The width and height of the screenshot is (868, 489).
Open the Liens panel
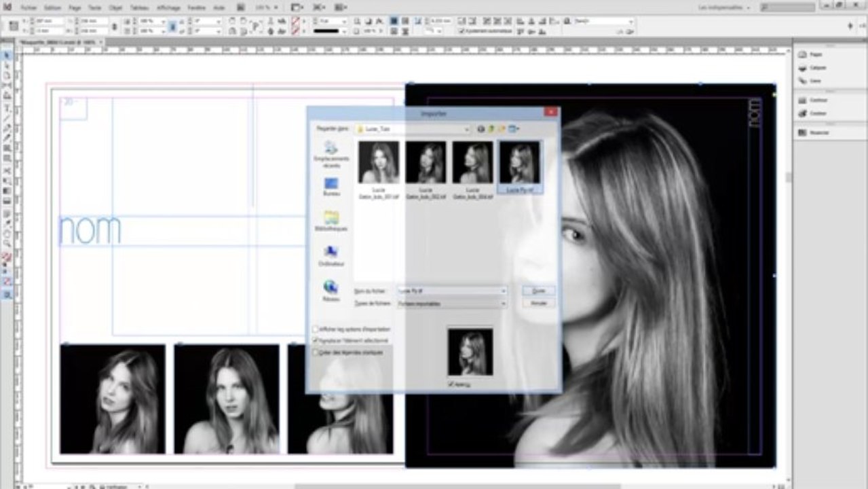coord(810,80)
